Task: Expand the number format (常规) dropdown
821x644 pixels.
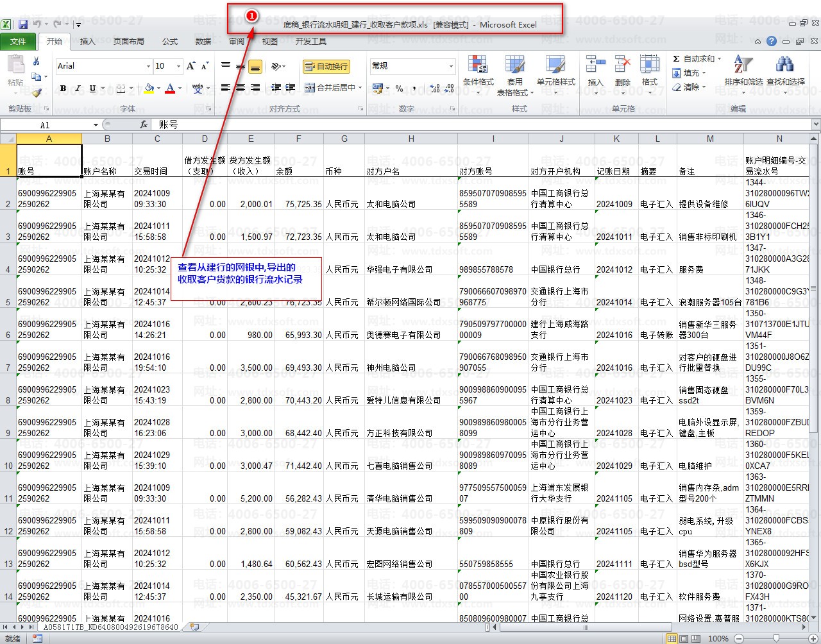Action: 451,66
